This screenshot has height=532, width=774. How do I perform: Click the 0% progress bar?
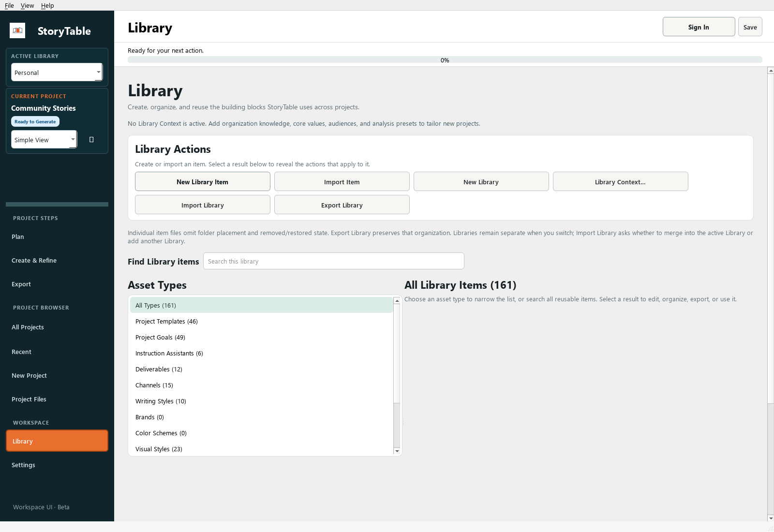tap(445, 60)
